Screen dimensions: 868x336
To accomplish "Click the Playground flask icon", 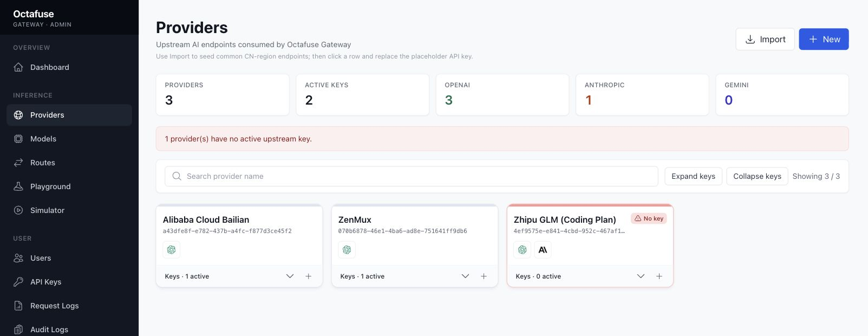I will (18, 186).
